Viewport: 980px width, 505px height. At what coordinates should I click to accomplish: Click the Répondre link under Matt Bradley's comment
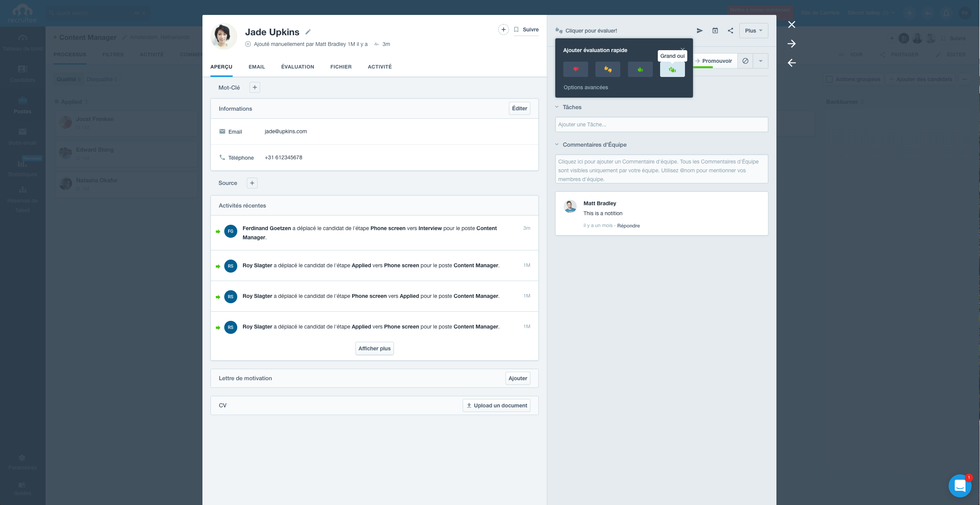[x=629, y=226]
